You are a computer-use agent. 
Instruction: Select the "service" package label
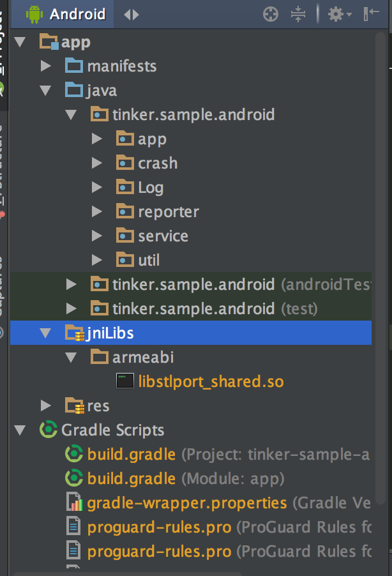[163, 236]
